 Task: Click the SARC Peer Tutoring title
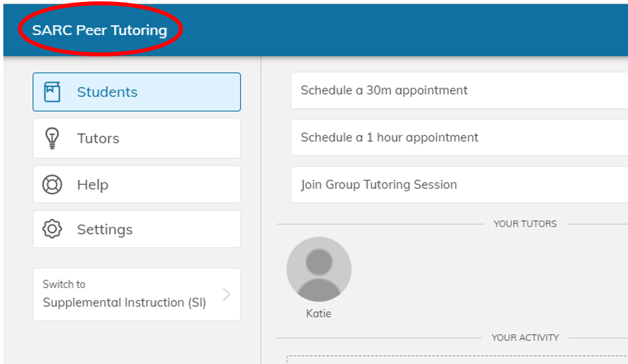(x=99, y=30)
